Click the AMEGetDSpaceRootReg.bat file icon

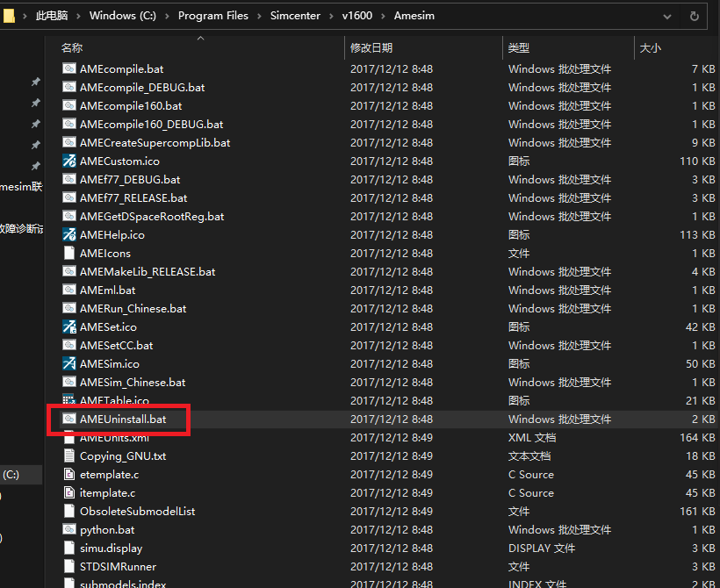68,216
